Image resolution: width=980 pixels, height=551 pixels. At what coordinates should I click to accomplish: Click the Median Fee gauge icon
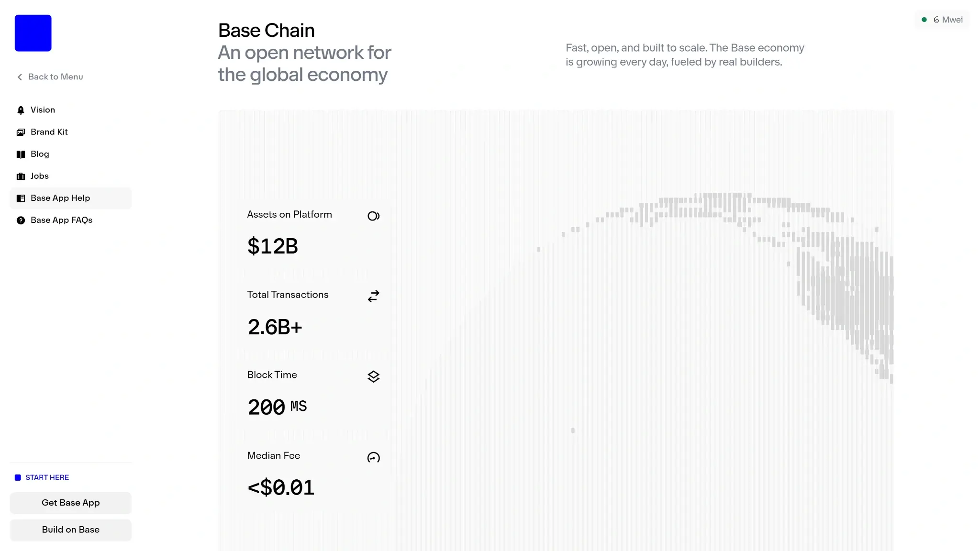(x=373, y=458)
